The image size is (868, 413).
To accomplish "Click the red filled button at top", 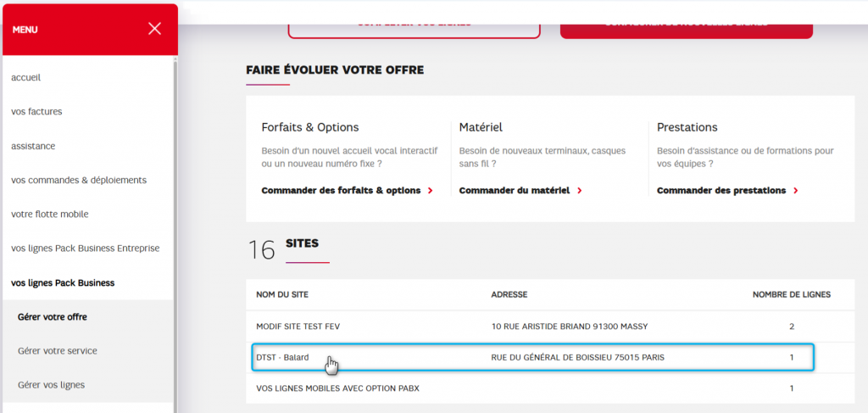I will pyautogui.click(x=686, y=25).
